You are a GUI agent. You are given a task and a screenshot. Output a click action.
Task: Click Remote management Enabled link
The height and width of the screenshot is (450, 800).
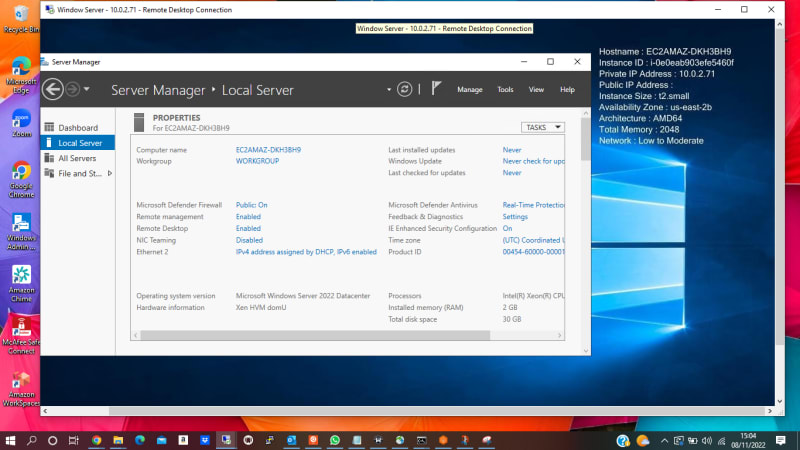pyautogui.click(x=248, y=217)
